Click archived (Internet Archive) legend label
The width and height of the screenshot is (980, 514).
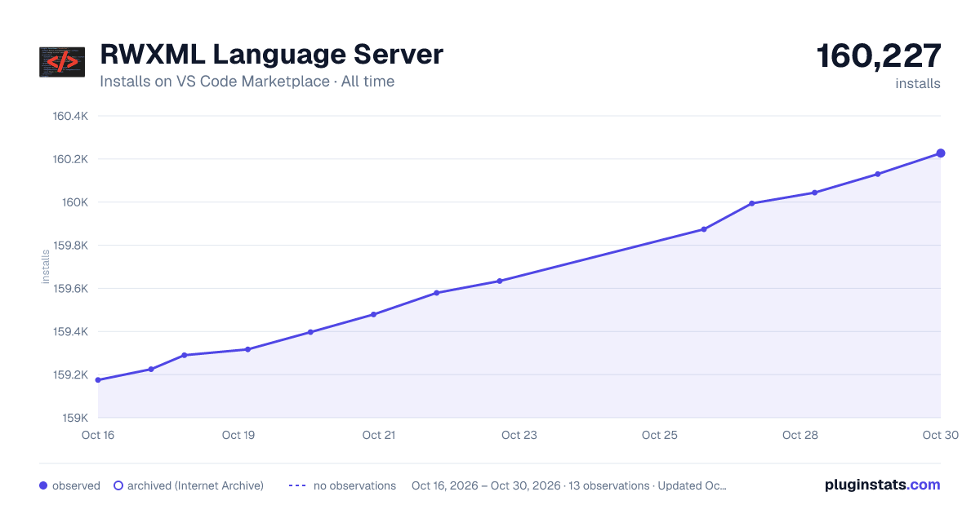click(195, 485)
